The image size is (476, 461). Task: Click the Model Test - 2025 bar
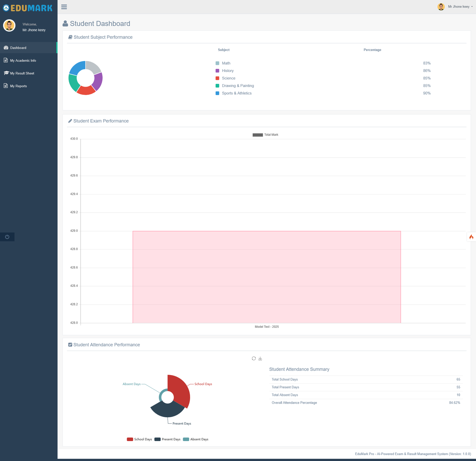(x=267, y=277)
